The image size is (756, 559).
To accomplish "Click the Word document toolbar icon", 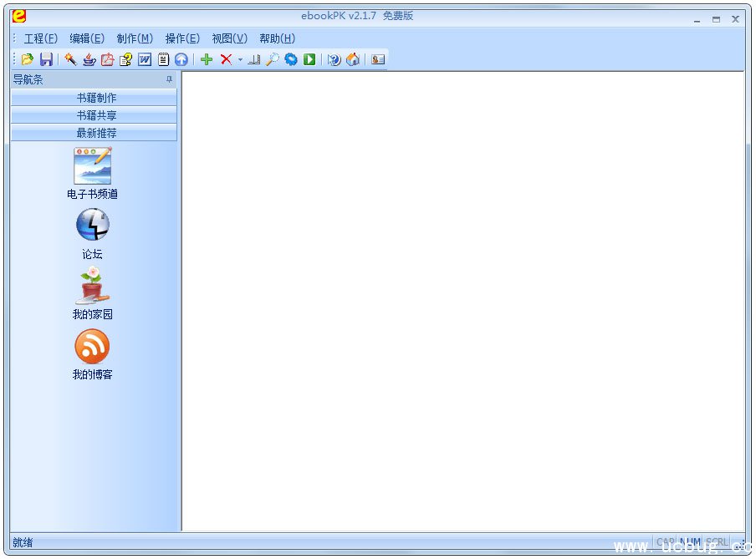I will pyautogui.click(x=145, y=59).
